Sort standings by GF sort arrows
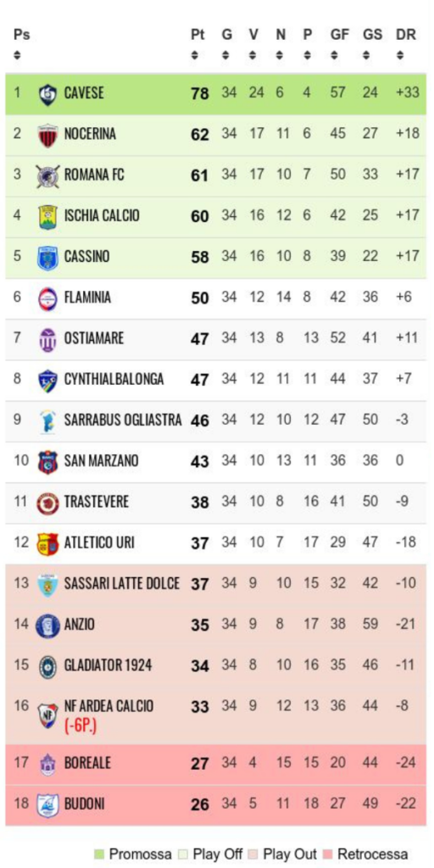Image resolution: width=434 pixels, height=868 pixels. tap(334, 55)
